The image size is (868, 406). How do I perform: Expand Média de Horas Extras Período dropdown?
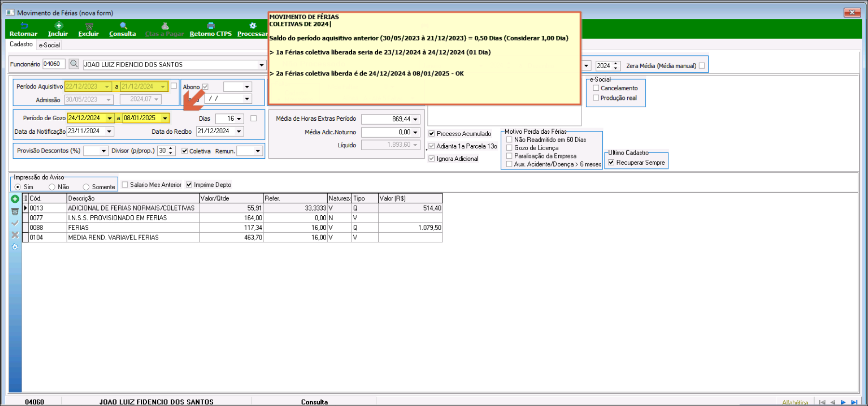(415, 119)
